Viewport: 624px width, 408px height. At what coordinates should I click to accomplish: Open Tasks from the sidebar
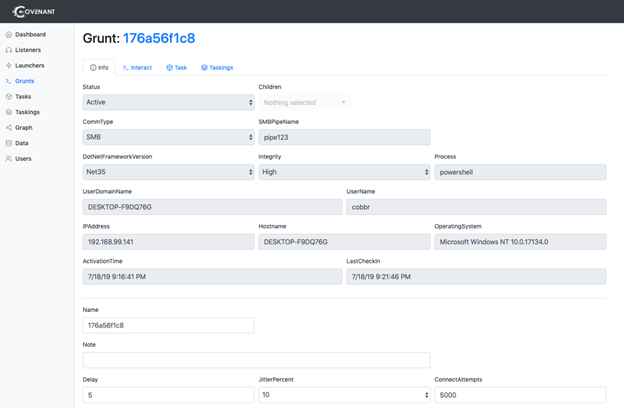[x=23, y=97]
